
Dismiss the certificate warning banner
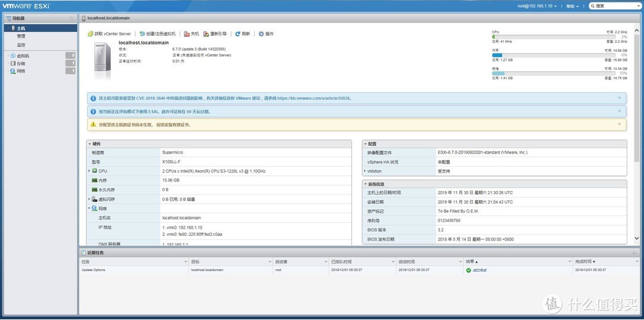coord(620,124)
